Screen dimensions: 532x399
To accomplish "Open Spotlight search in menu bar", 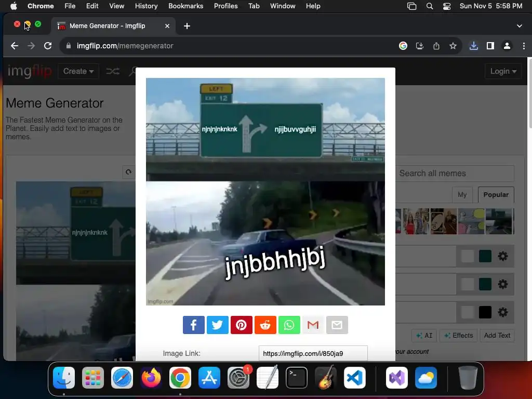I will pos(430,6).
